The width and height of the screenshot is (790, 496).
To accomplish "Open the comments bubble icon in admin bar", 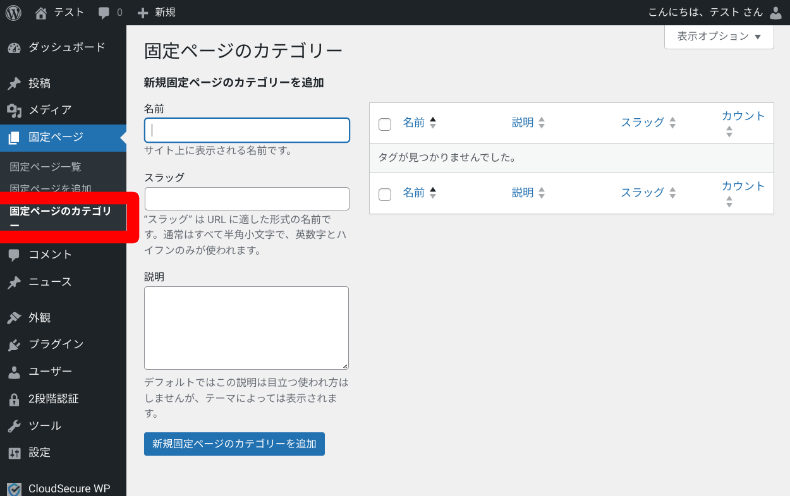I will 104,13.
